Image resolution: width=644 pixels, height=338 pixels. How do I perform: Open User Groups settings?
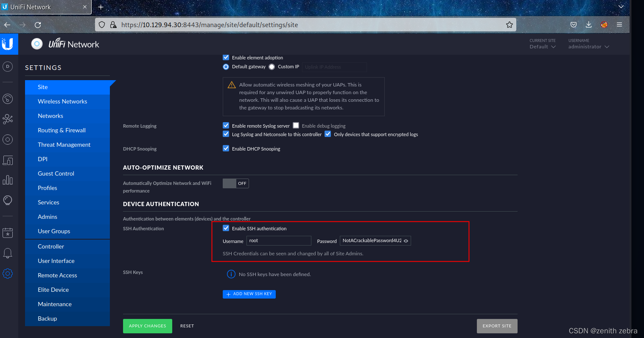67,231
